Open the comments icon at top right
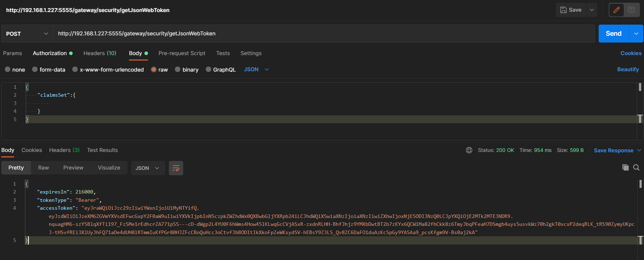 (631, 10)
